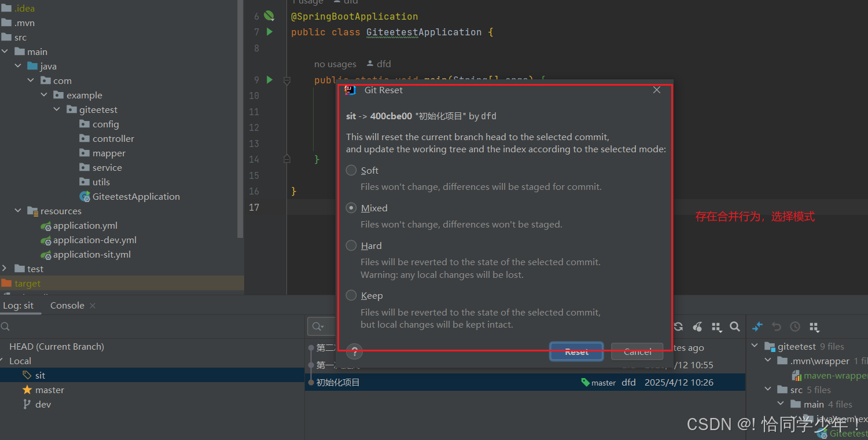This screenshot has width=868, height=440.
Task: Select the Hard reset mode
Action: [351, 245]
